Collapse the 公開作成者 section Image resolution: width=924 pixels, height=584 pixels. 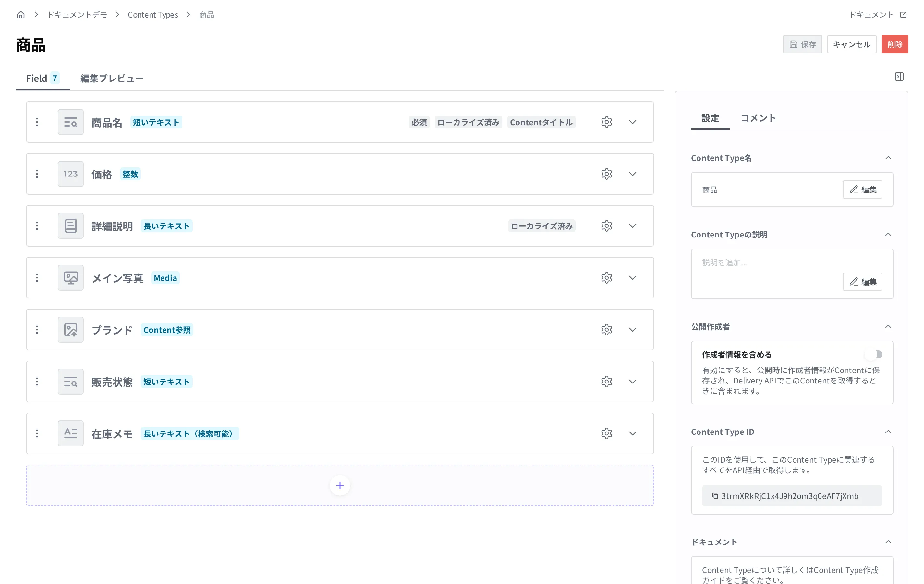(888, 326)
